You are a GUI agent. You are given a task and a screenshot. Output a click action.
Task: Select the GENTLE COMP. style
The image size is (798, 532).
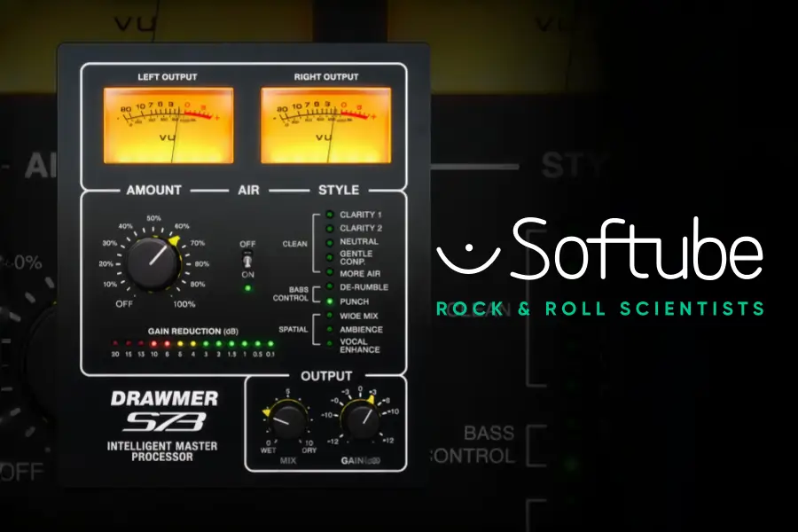329,257
